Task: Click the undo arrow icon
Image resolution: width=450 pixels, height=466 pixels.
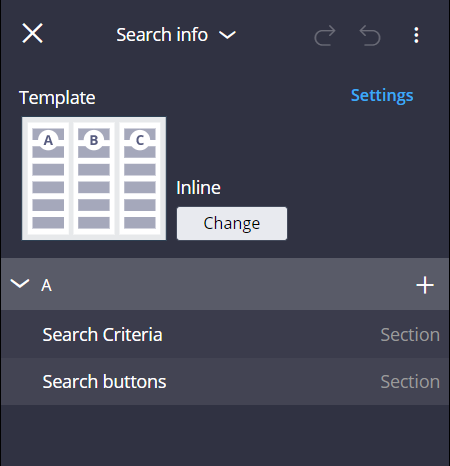Action: point(370,35)
